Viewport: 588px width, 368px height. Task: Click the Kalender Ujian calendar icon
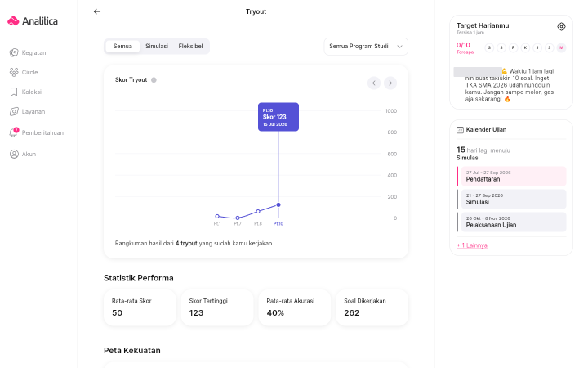tap(460, 130)
